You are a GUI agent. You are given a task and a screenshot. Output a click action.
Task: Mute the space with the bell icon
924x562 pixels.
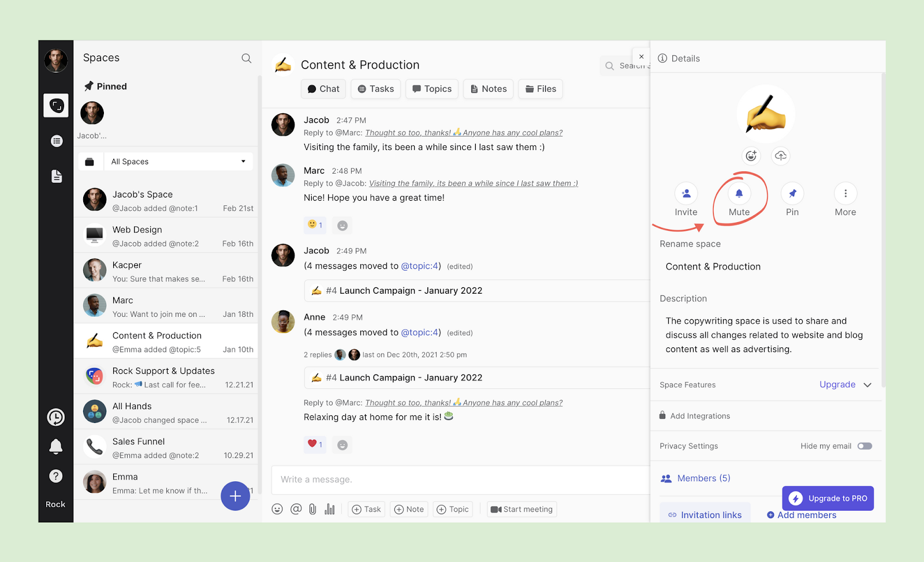coord(739,194)
